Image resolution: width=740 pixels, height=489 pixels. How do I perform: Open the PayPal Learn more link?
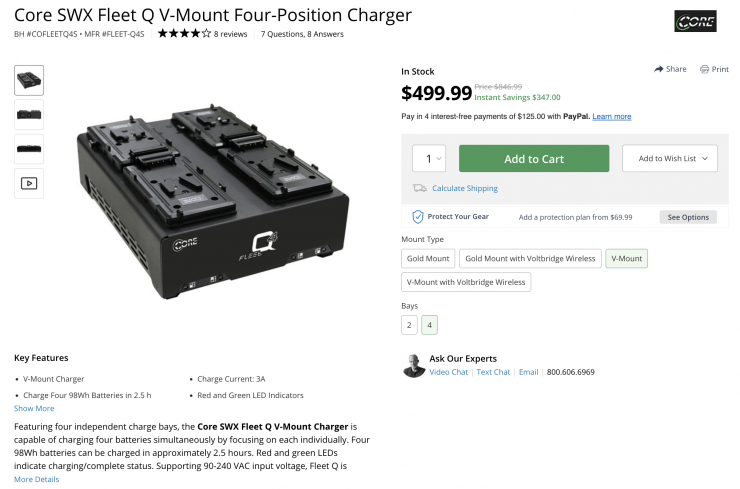[611, 117]
